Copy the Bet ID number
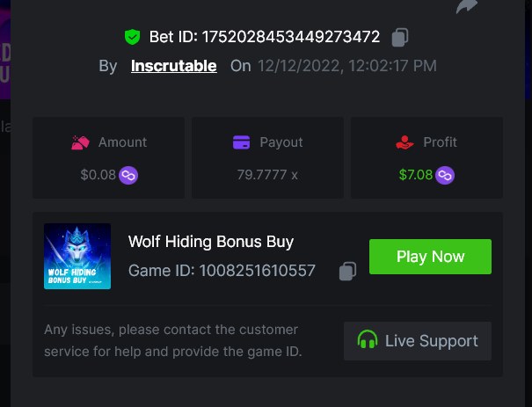532x407 pixels. tap(400, 37)
